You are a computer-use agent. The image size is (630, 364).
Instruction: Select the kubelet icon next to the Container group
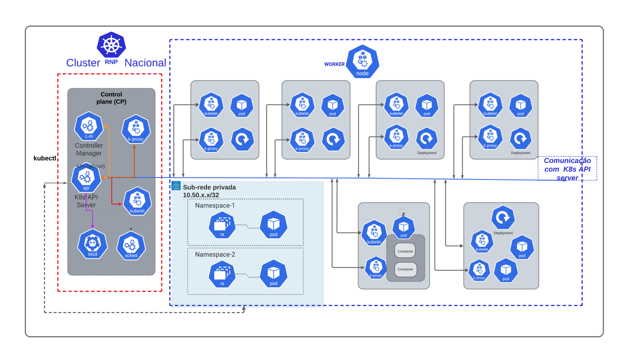(374, 233)
